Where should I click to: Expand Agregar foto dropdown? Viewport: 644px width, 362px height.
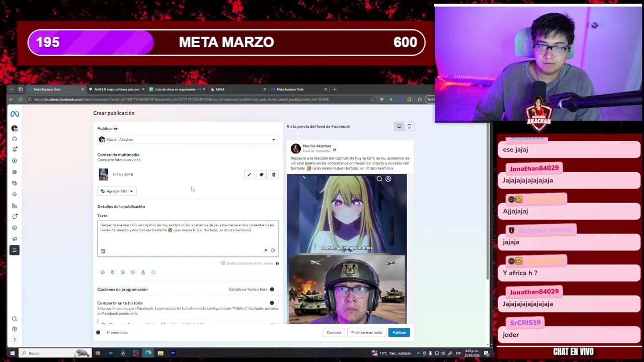[117, 191]
